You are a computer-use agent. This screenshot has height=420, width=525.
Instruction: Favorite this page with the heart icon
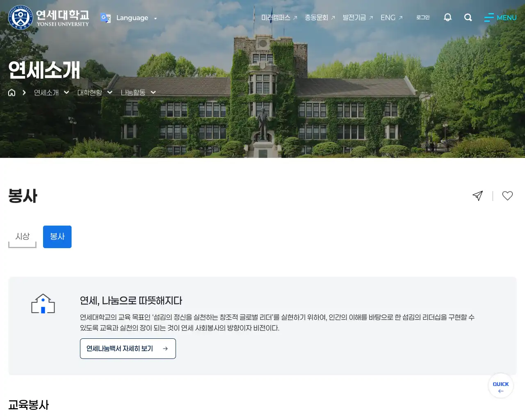[507, 196]
